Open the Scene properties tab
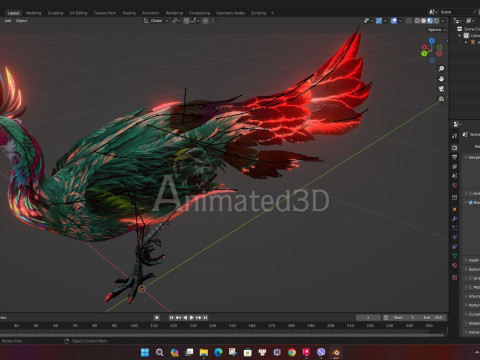The height and width of the screenshot is (360, 480). [455, 176]
